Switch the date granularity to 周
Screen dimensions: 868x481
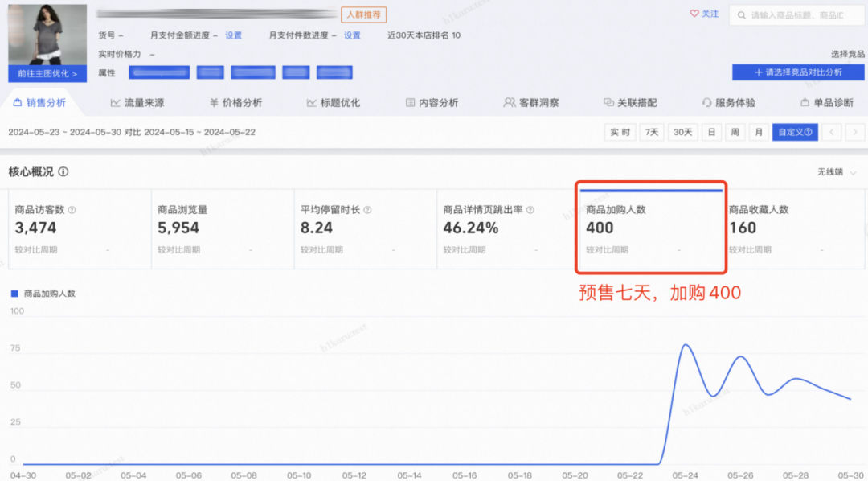click(x=735, y=131)
